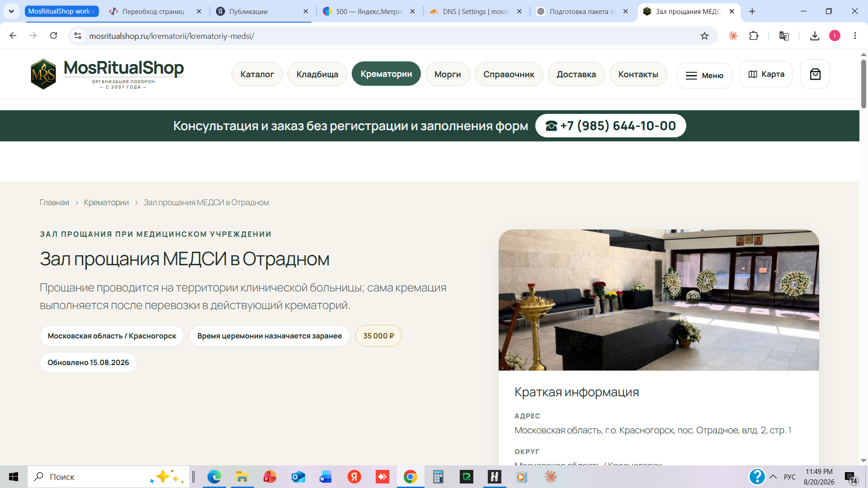Click the РУС language indicator
Image resolution: width=868 pixels, height=488 pixels.
tap(789, 477)
